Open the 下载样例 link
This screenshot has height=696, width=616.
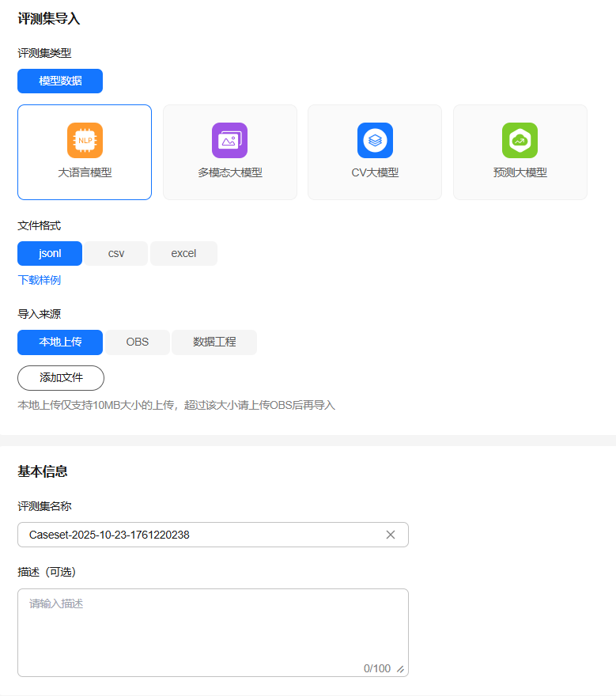pyautogui.click(x=40, y=280)
